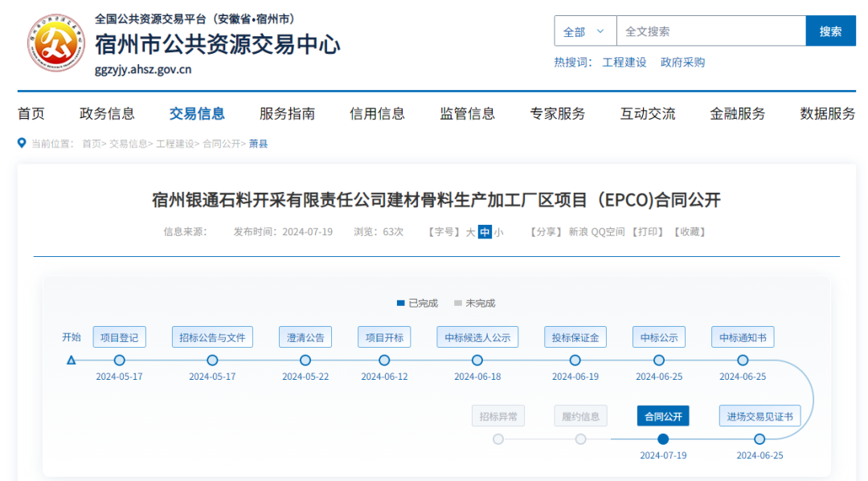Click in the 全文搜索 input field
Screen dimensions: 868x481
point(710,31)
